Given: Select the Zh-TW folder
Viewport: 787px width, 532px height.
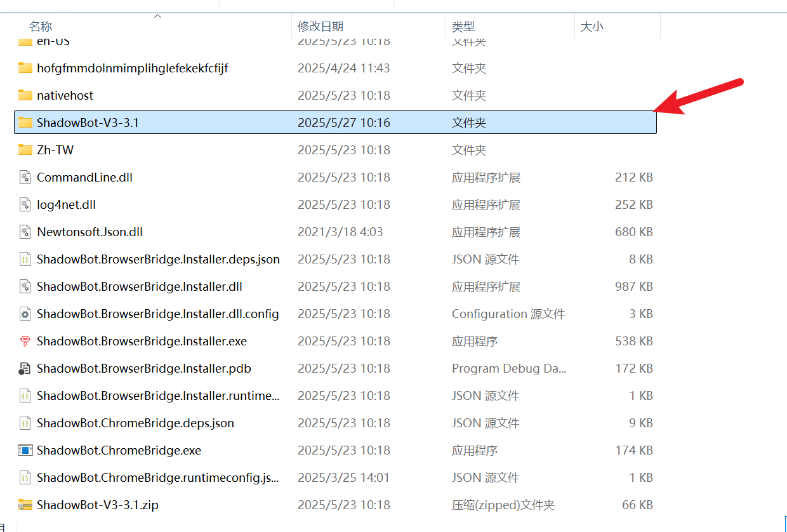Looking at the screenshot, I should point(55,150).
